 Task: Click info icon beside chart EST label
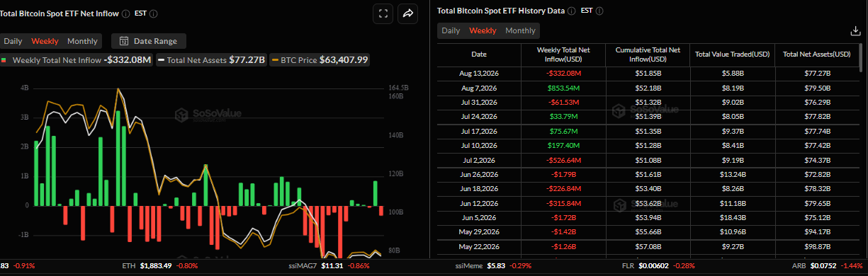coord(154,13)
